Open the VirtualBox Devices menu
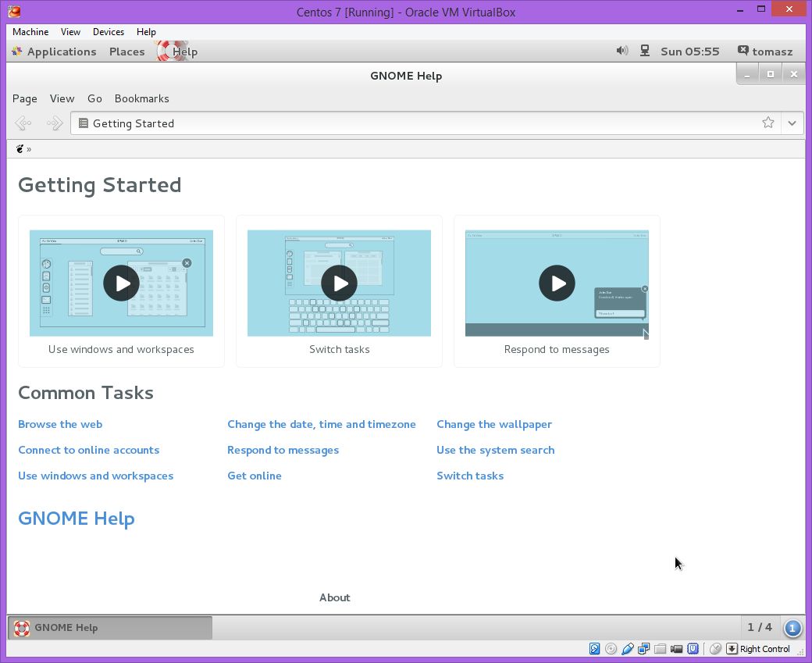Image resolution: width=812 pixels, height=663 pixels. coord(109,31)
